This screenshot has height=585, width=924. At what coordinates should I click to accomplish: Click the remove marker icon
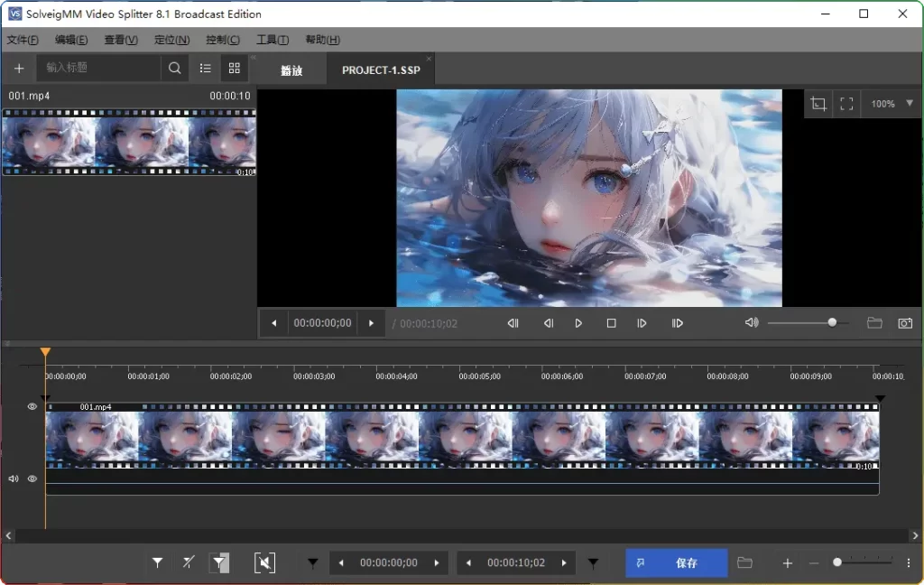pos(188,562)
